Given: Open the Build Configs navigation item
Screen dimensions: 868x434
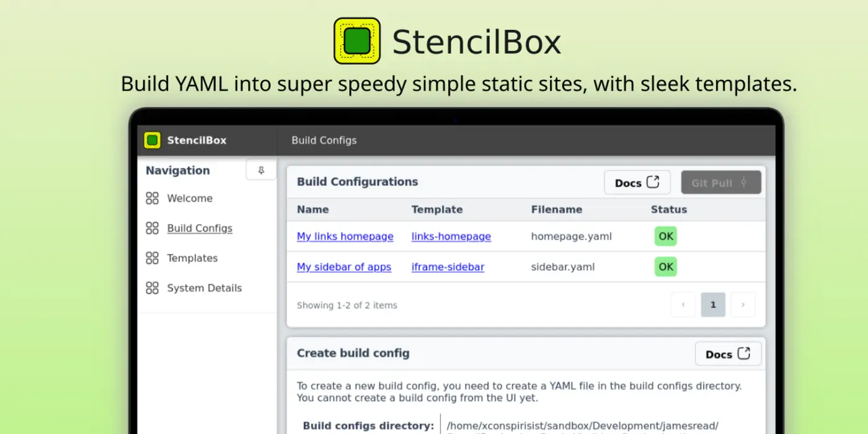Looking at the screenshot, I should 200,228.
